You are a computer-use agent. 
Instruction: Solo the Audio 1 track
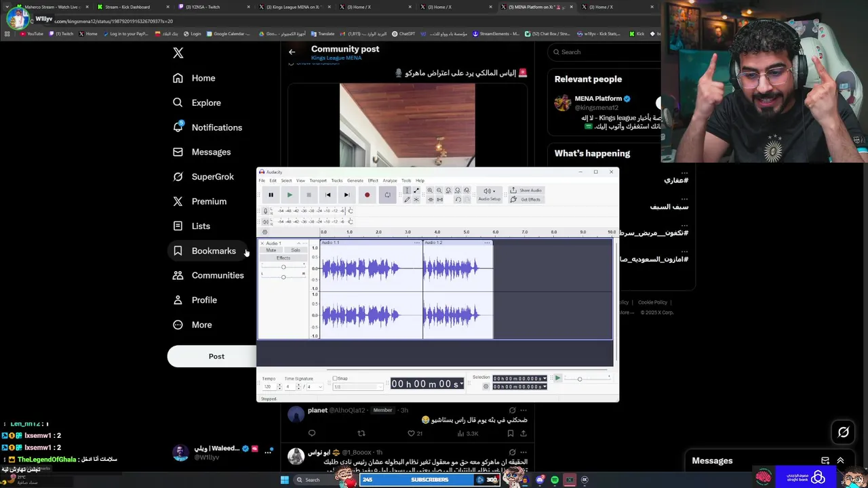296,250
